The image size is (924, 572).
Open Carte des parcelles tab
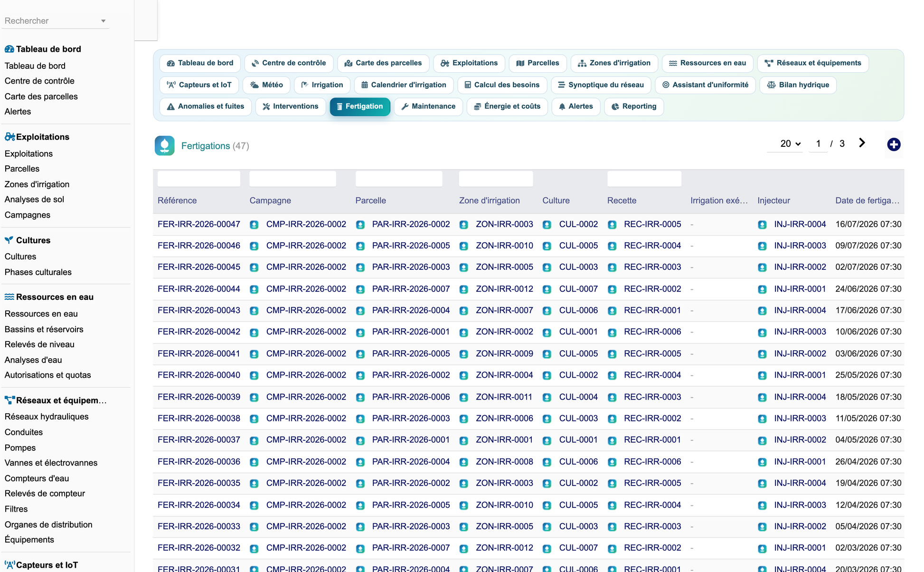(383, 63)
